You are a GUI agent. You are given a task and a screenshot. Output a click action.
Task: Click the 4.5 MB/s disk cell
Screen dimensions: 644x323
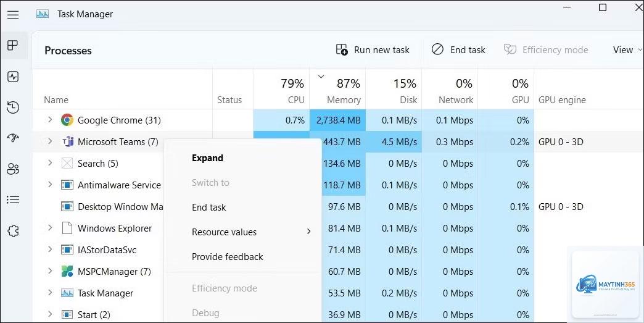394,142
